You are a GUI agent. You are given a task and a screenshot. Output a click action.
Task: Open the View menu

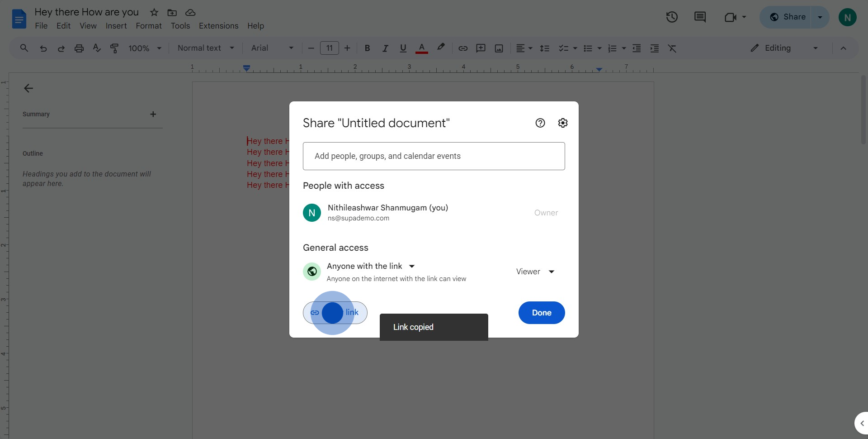[x=88, y=26]
